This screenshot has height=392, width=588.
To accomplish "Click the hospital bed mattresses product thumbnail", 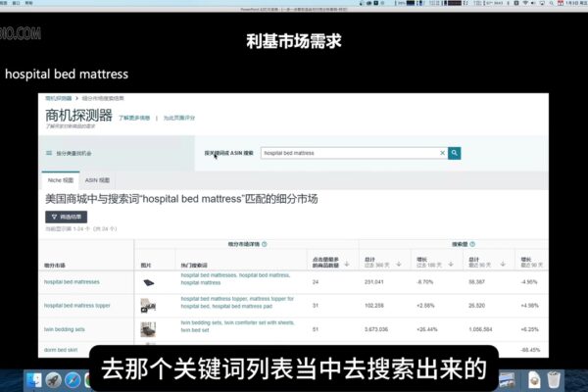I will (149, 282).
